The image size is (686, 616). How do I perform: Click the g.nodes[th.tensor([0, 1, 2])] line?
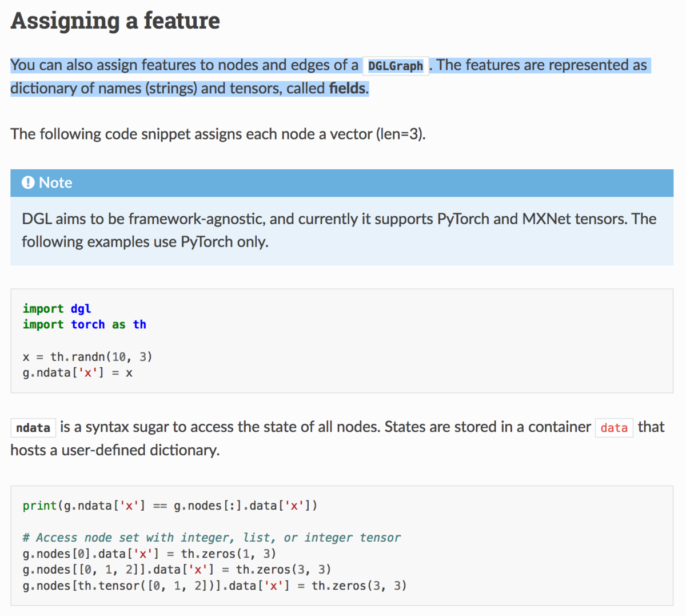click(x=214, y=586)
